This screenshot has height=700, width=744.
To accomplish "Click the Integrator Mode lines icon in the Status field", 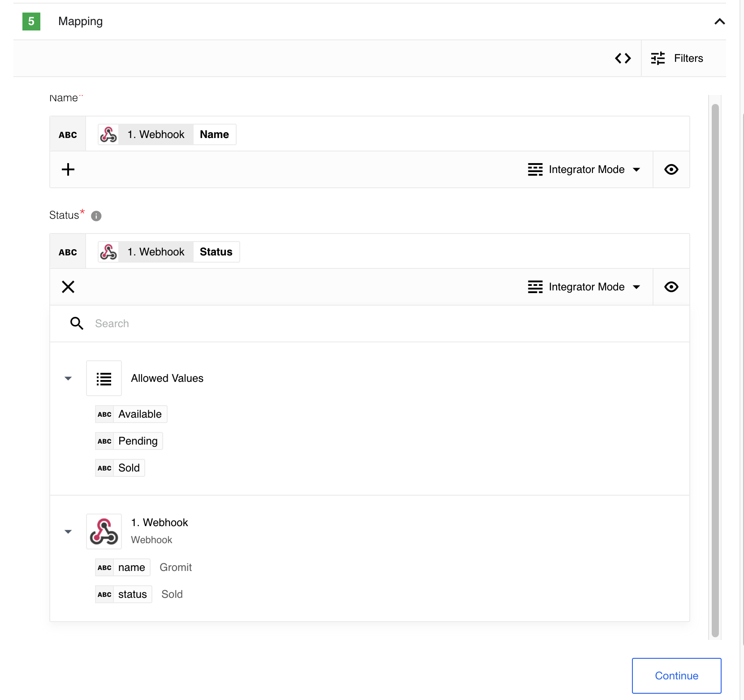I will [535, 287].
